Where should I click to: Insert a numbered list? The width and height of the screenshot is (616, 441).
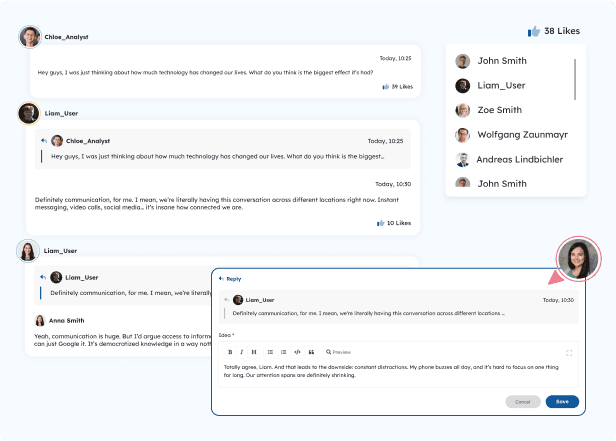pyautogui.click(x=284, y=352)
